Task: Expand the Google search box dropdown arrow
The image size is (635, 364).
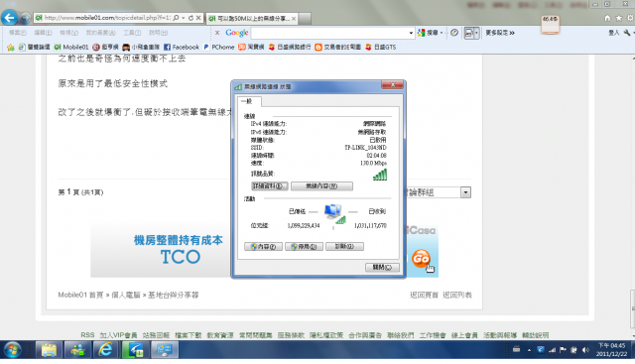Action: (411, 33)
